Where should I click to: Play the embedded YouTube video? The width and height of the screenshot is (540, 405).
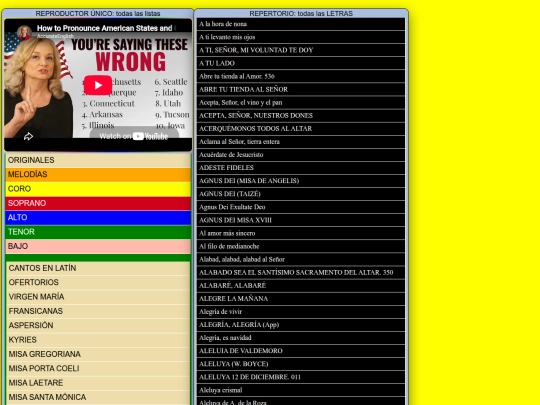[98, 85]
